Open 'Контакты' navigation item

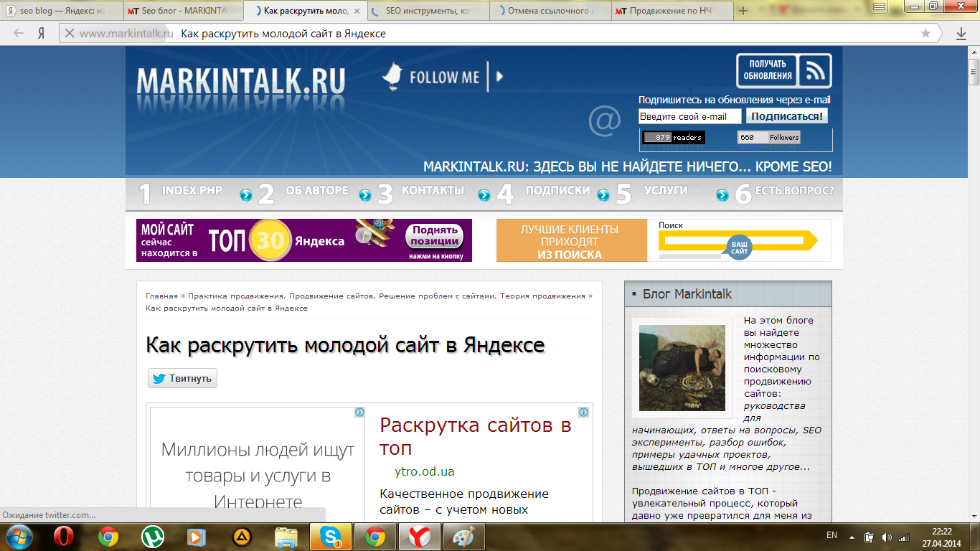[433, 191]
